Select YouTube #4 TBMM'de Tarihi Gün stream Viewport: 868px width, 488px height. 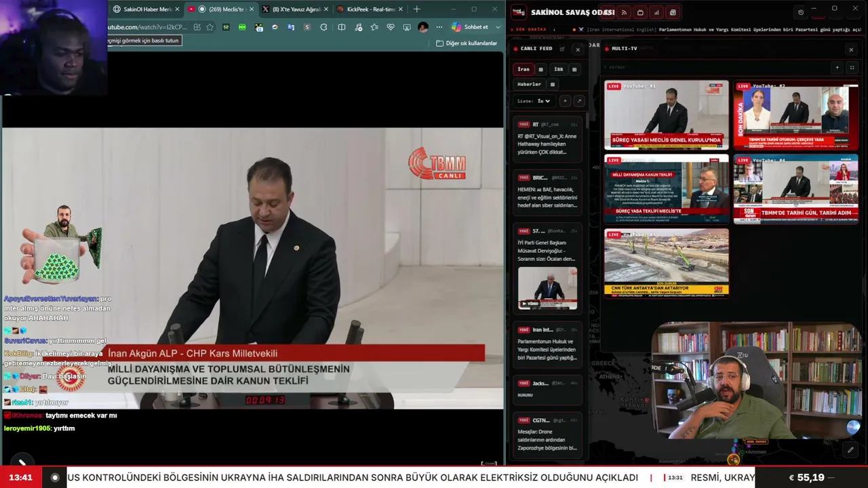795,189
